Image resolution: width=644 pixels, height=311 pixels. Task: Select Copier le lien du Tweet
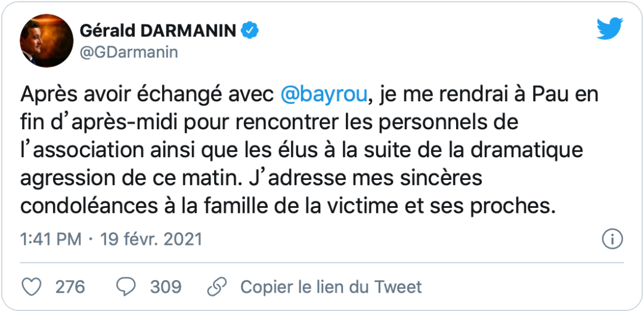click(331, 287)
